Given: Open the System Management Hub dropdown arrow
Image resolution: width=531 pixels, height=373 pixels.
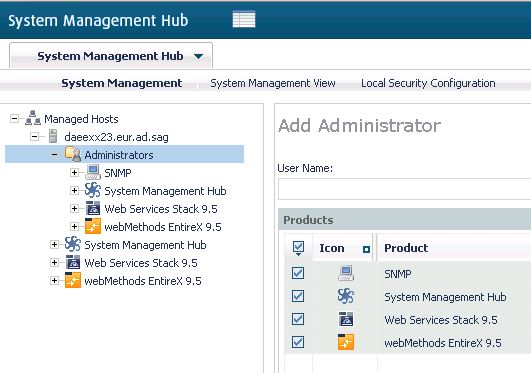Looking at the screenshot, I should pos(198,56).
